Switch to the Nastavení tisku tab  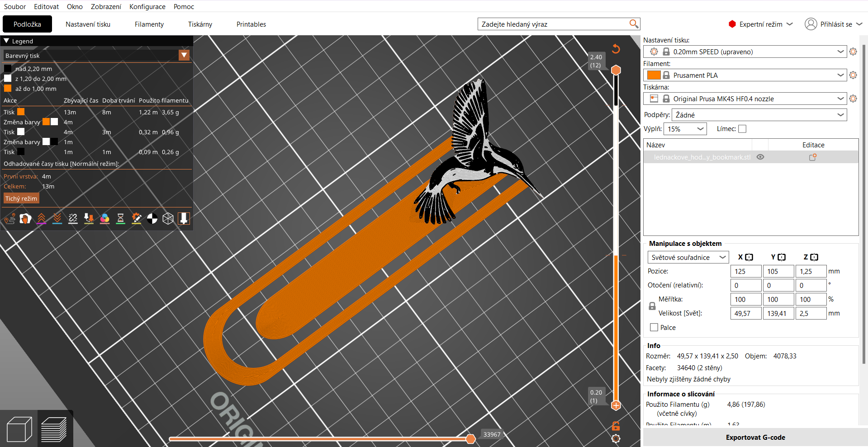[88, 24]
